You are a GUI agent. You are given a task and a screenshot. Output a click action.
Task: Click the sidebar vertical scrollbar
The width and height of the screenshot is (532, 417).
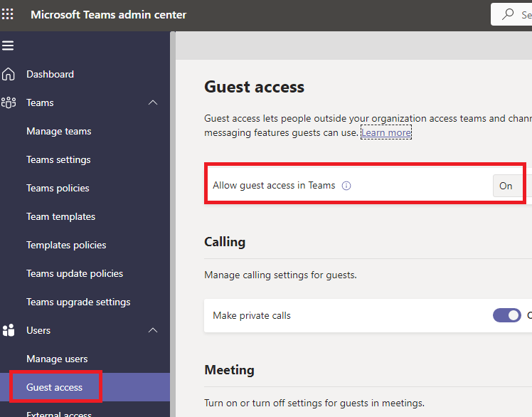click(x=173, y=224)
